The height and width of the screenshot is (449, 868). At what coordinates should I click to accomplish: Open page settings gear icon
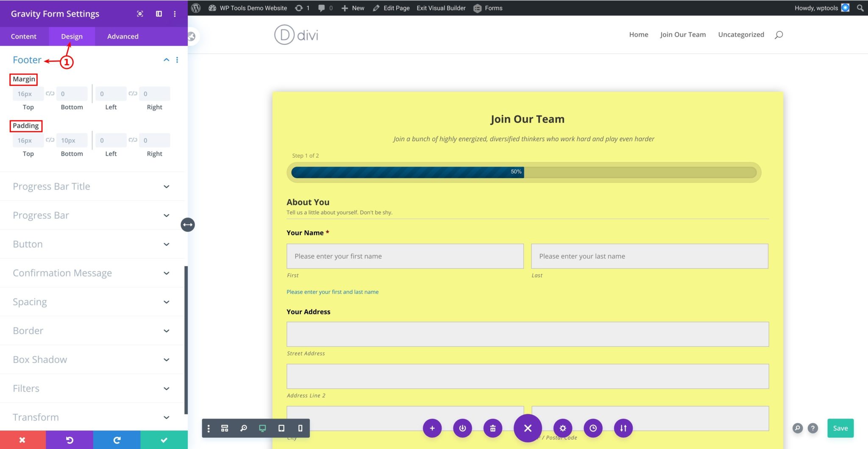pos(563,428)
